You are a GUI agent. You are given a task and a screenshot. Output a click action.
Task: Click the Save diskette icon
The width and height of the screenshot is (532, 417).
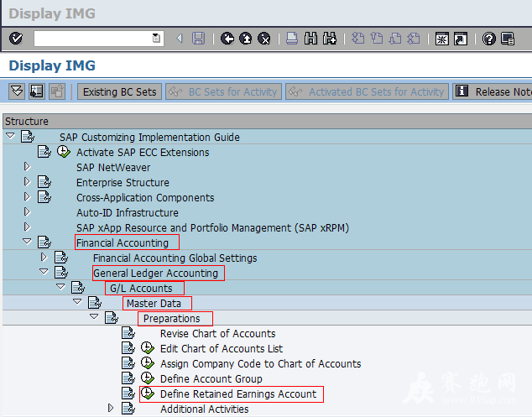pos(199,39)
